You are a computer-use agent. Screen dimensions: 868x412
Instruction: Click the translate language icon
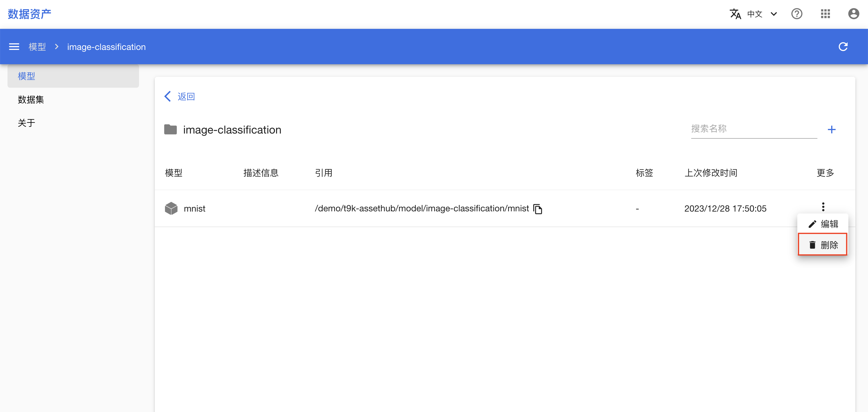pyautogui.click(x=735, y=14)
